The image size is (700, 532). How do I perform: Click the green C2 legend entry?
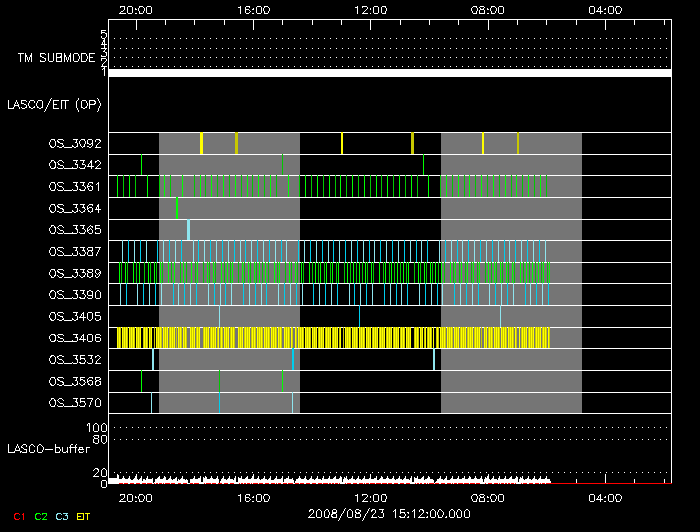(41, 516)
